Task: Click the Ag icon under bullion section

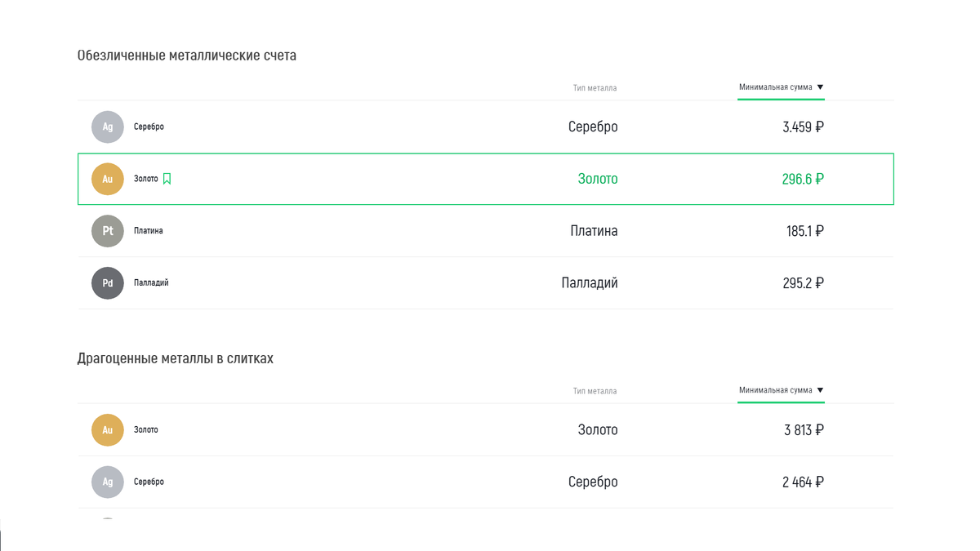Action: (x=108, y=482)
